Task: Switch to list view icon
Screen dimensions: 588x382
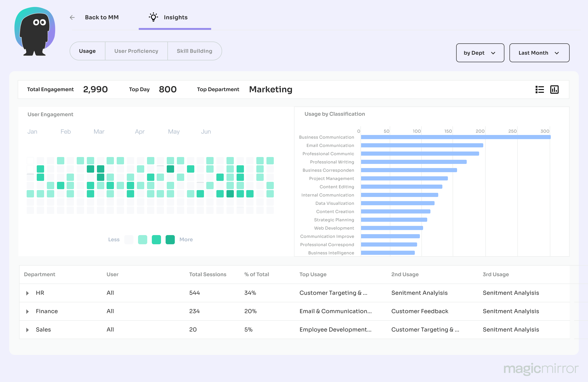Action: pyautogui.click(x=539, y=89)
